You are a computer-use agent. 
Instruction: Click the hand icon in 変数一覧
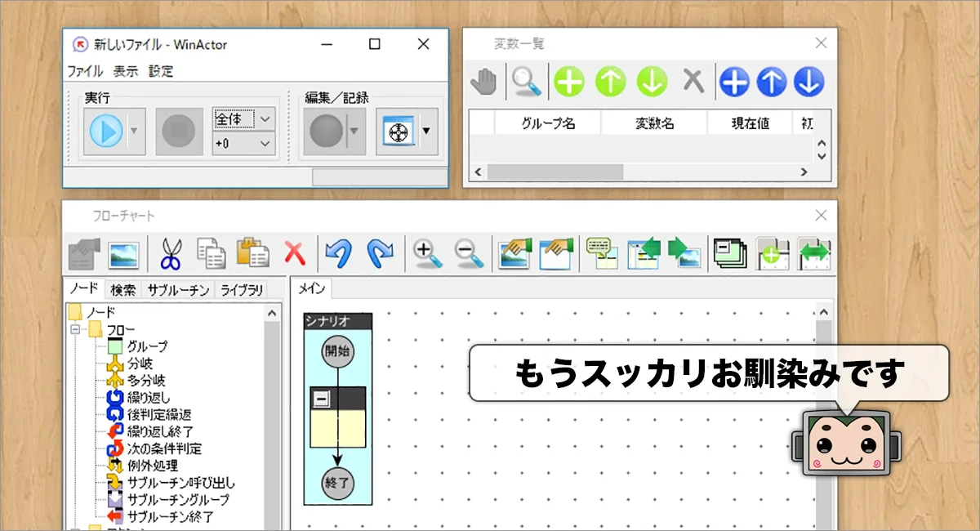click(x=485, y=82)
